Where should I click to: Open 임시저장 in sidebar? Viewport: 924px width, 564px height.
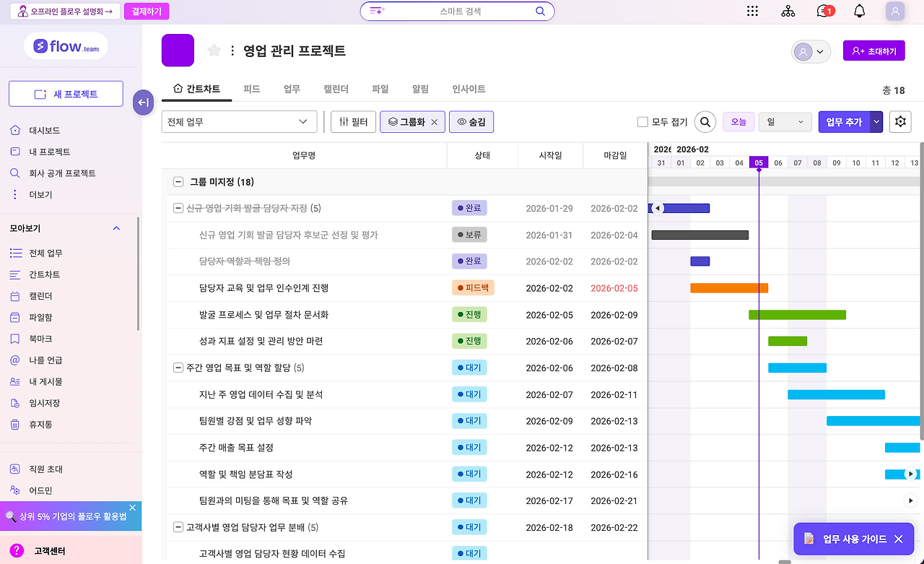pos(44,403)
